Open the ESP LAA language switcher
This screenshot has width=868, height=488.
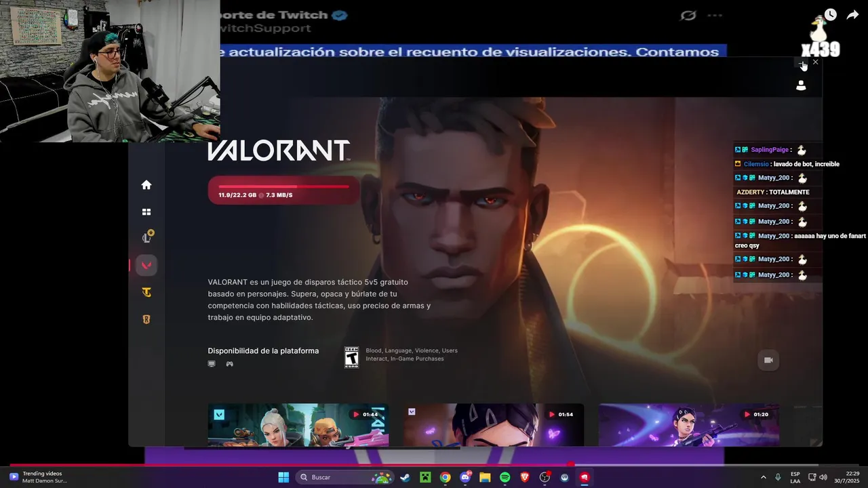point(795,477)
